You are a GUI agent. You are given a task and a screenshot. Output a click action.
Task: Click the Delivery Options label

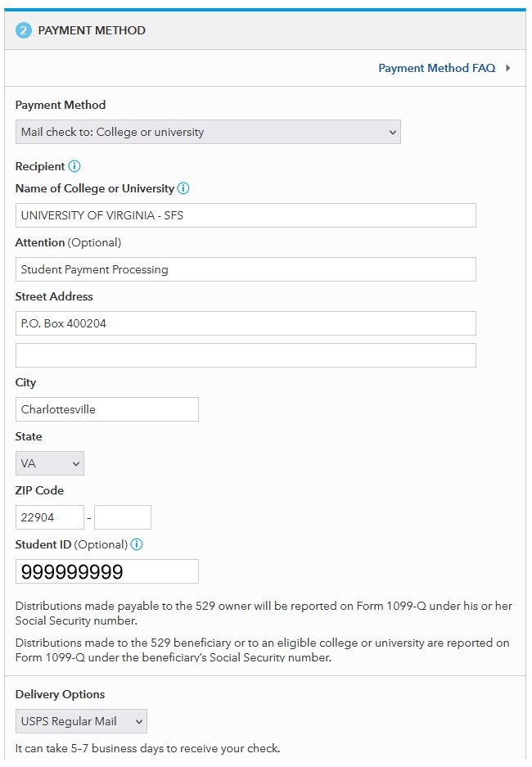coord(59,694)
